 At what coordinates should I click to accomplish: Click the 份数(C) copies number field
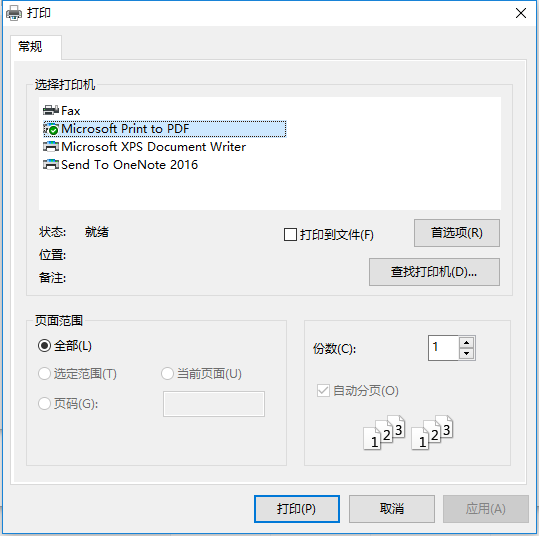tap(443, 348)
